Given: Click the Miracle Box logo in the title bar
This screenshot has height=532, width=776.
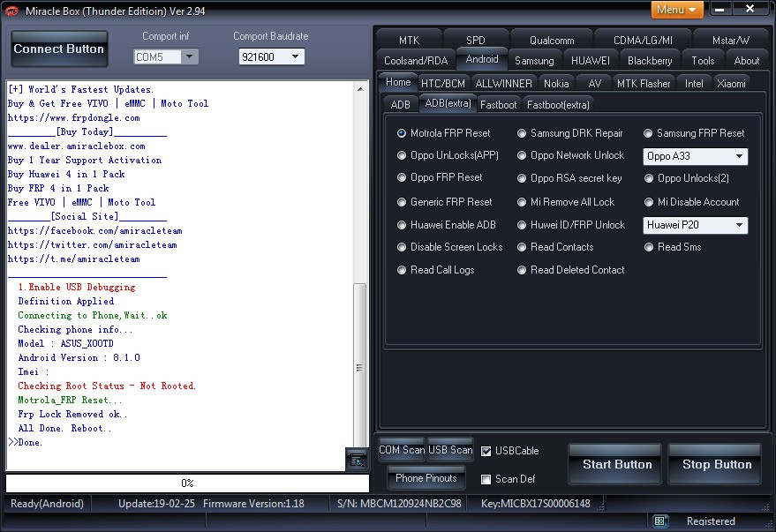Looking at the screenshot, I should pos(11,11).
